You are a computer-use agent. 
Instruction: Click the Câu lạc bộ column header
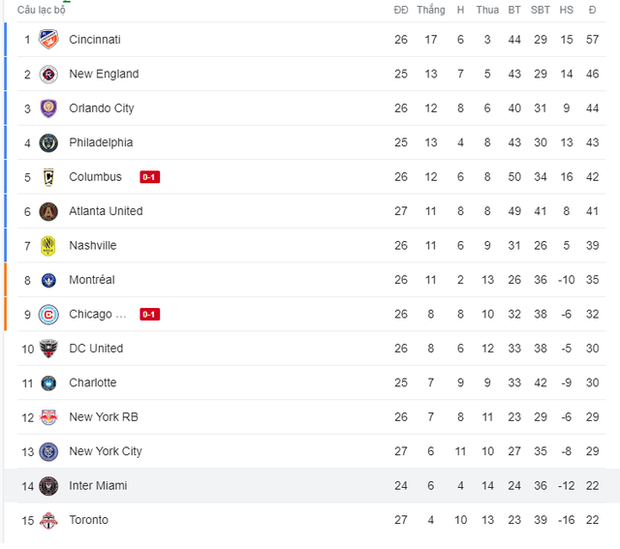pyautogui.click(x=41, y=10)
